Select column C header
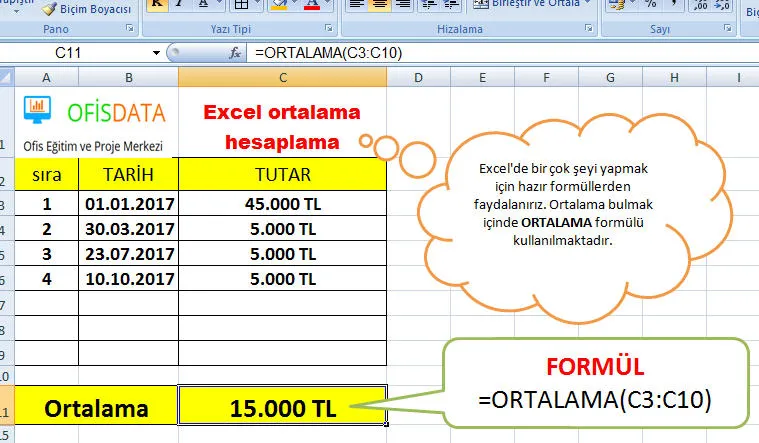759x443 pixels. 283,77
